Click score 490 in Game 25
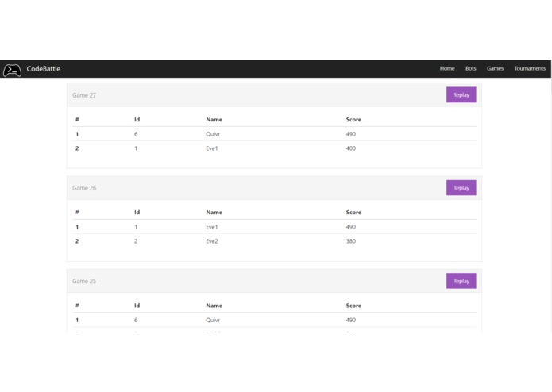The height and width of the screenshot is (392, 552). click(x=351, y=320)
